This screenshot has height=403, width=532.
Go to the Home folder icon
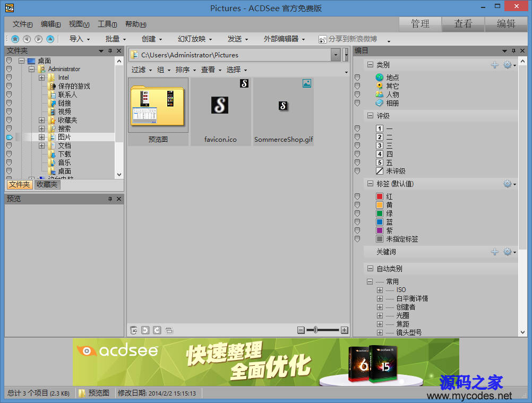point(15,39)
